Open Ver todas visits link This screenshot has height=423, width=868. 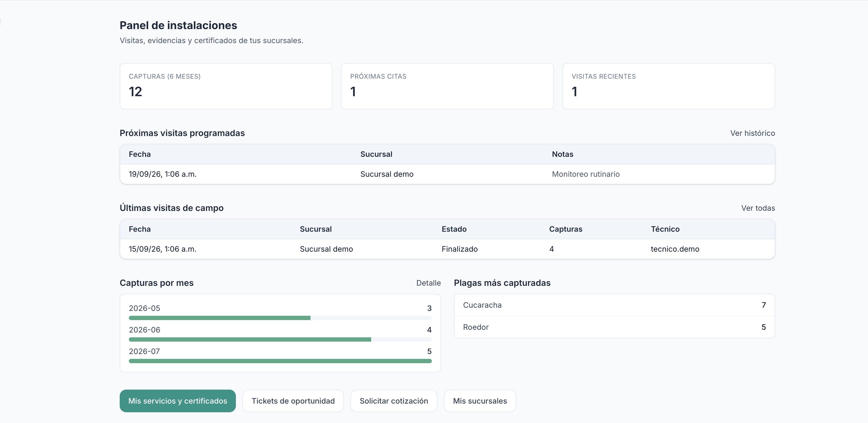[758, 208]
